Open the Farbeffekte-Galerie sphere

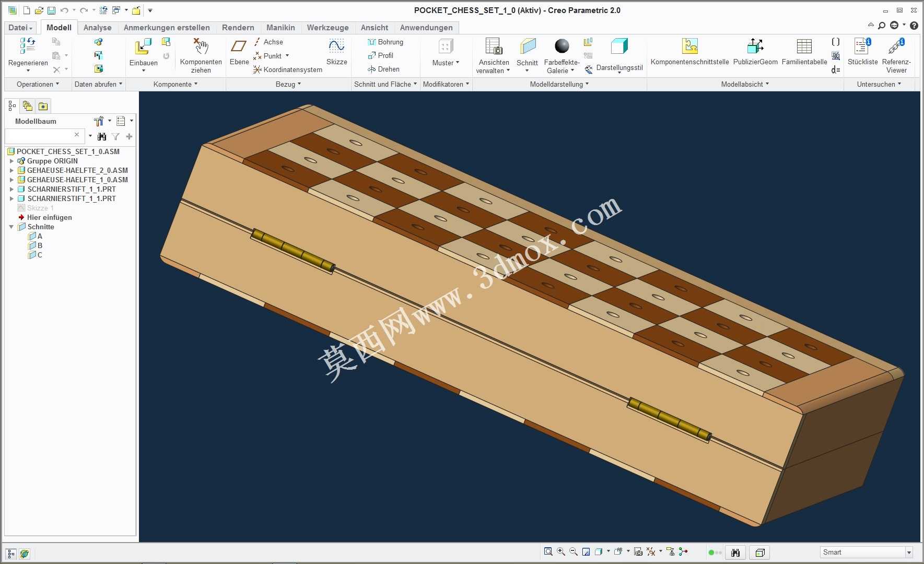[x=562, y=46]
